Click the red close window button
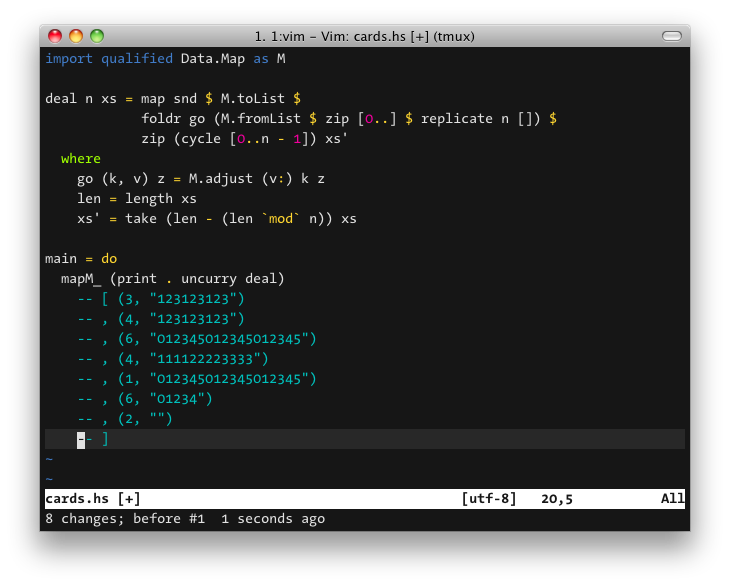Screen dimensions: 730x586 55,36
